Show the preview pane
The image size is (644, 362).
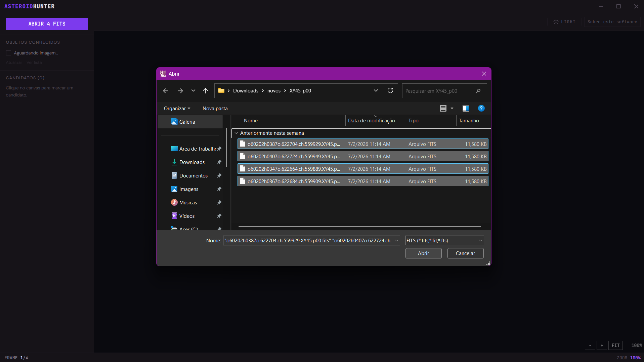click(x=466, y=108)
